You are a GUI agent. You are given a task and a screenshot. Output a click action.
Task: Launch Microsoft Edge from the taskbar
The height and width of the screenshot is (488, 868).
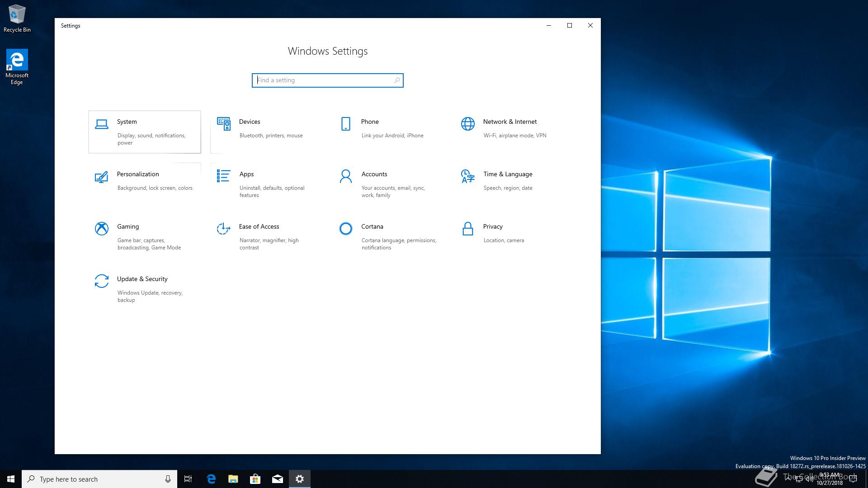click(x=211, y=479)
